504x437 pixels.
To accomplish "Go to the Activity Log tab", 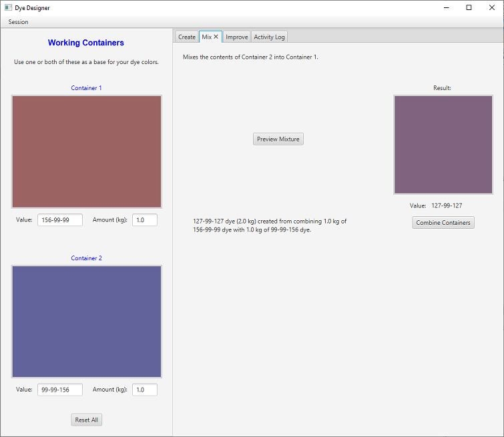I will tap(269, 37).
